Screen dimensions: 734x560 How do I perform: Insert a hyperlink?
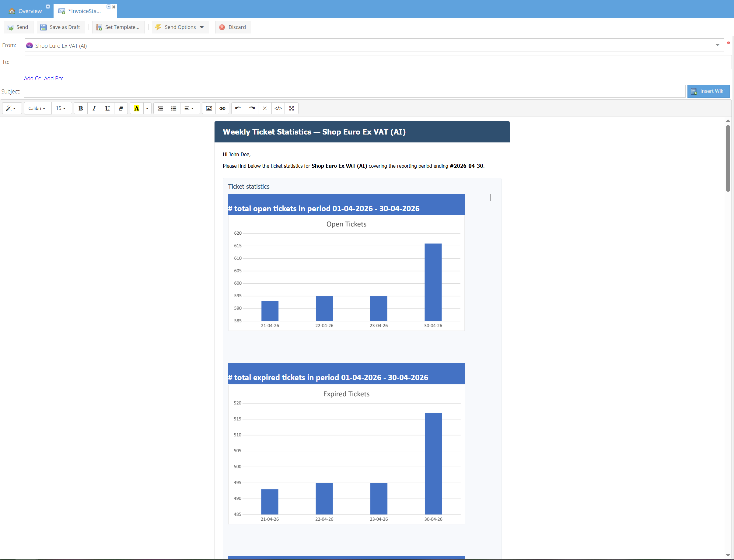(222, 108)
